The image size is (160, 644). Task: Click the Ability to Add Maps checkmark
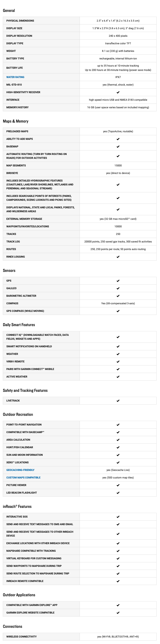click(x=118, y=139)
